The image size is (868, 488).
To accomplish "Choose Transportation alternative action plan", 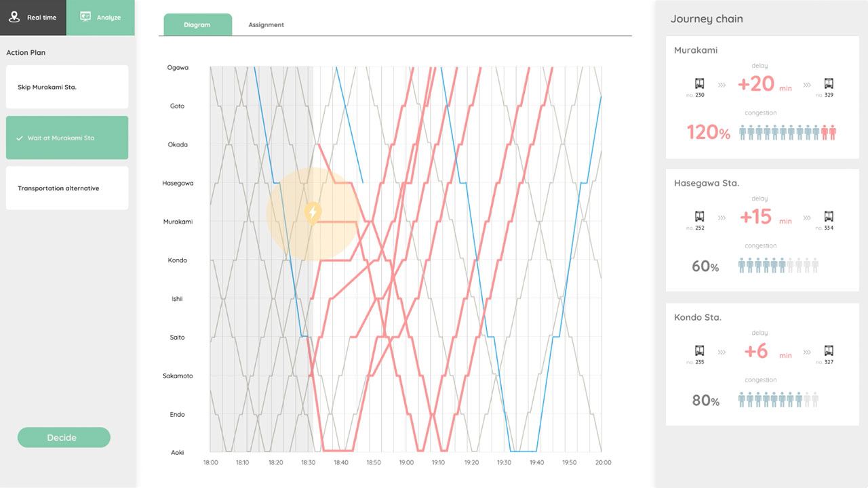I will pos(67,188).
